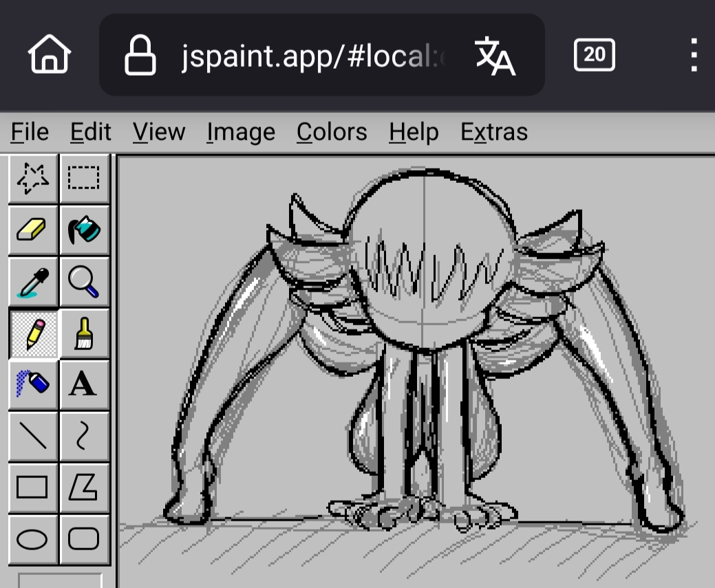Switch to the Brush tool

(x=85, y=333)
